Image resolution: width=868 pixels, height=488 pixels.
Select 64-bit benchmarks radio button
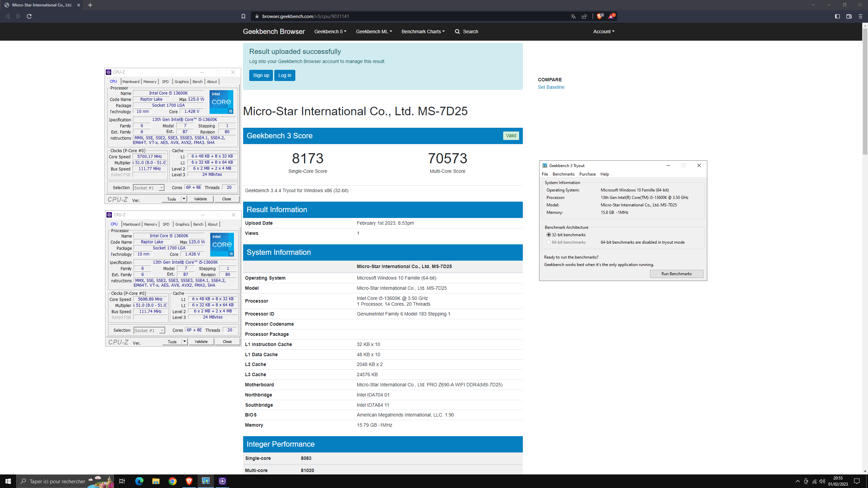tap(549, 242)
